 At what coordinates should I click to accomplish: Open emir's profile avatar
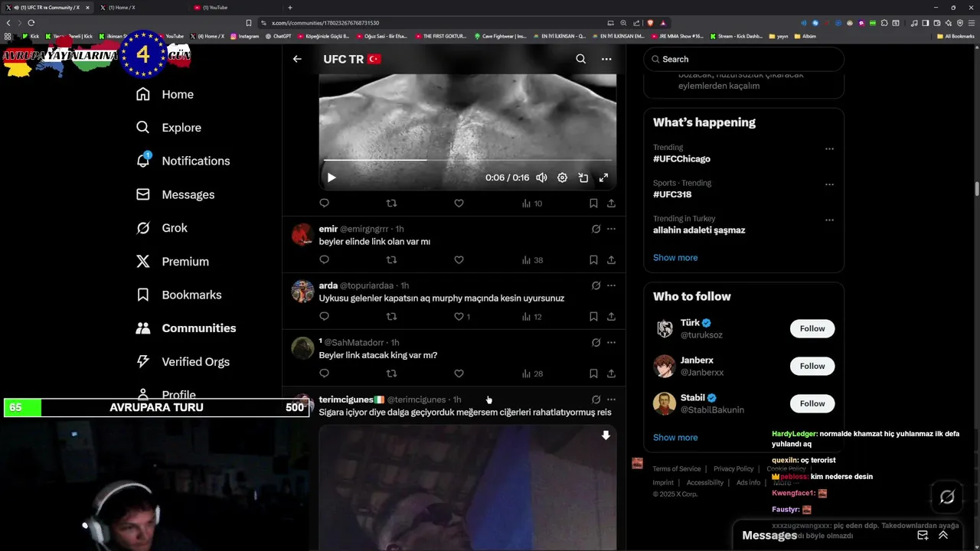[x=302, y=234]
